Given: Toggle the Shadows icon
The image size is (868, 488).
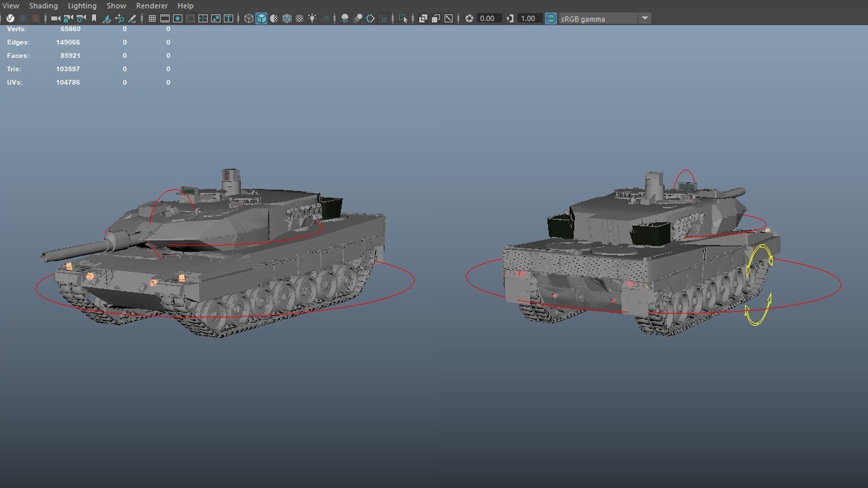Looking at the screenshot, I should click(x=325, y=19).
